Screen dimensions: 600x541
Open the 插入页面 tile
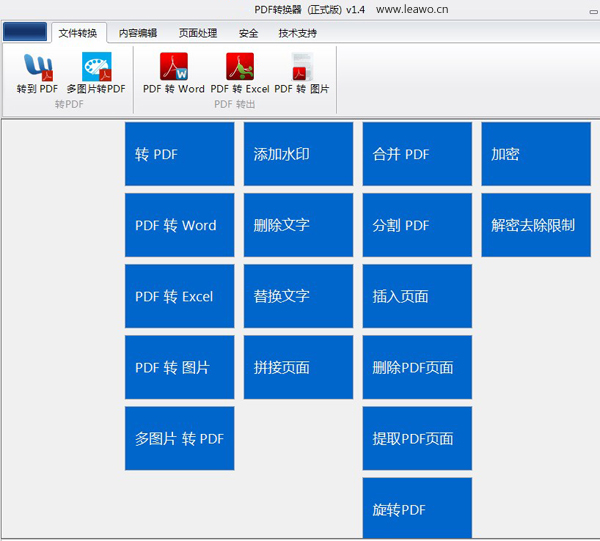click(x=417, y=296)
